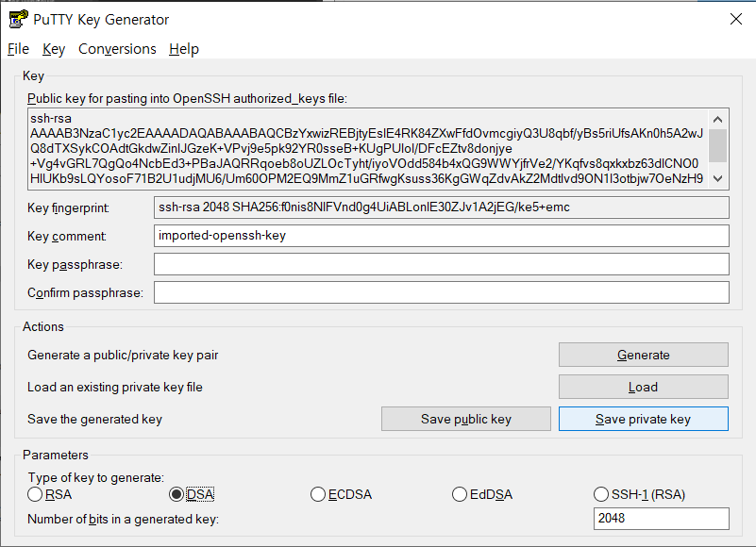The width and height of the screenshot is (756, 547).
Task: Click the 'Key passphrase:' label
Action: [x=75, y=265]
